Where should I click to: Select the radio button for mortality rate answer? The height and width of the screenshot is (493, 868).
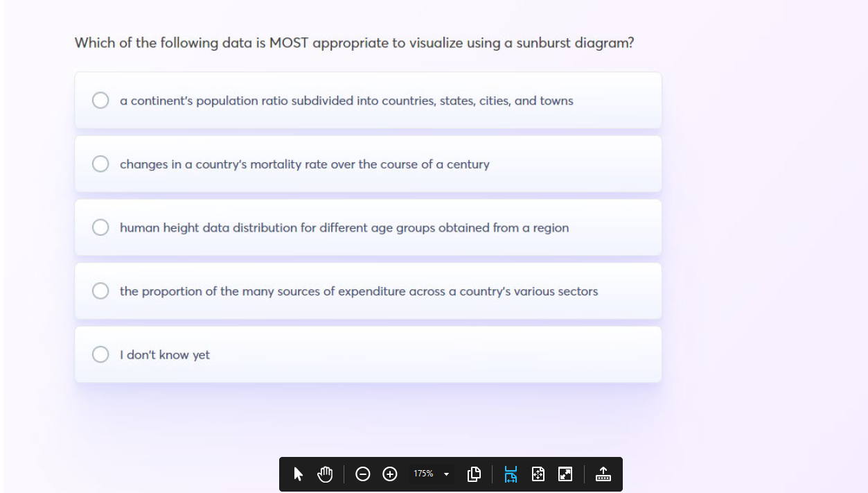point(100,164)
